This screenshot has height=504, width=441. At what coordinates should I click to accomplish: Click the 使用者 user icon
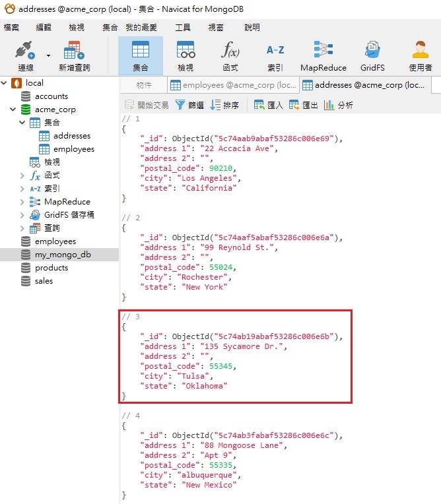[x=420, y=51]
